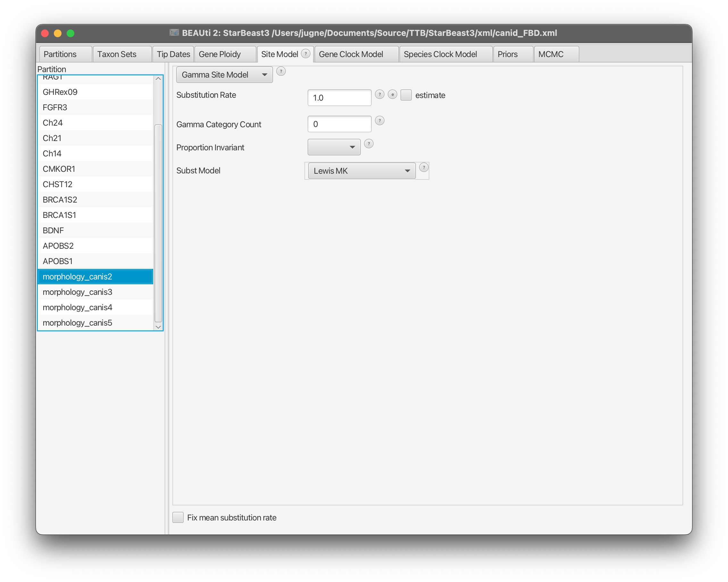Click help icon next to Lewis MK
The width and height of the screenshot is (728, 582).
(424, 168)
